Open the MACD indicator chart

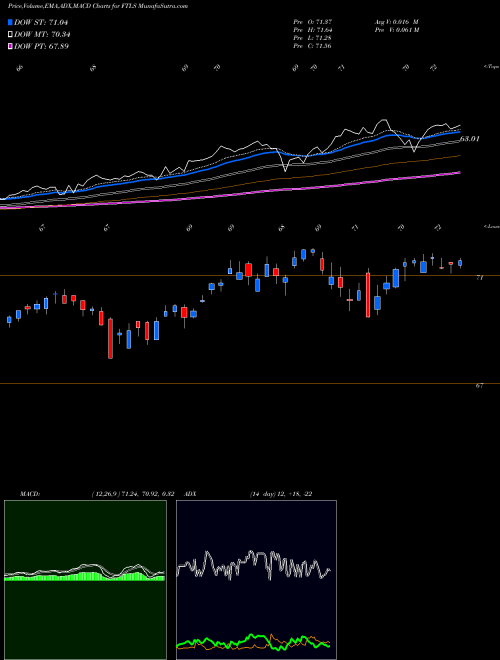pyautogui.click(x=85, y=580)
